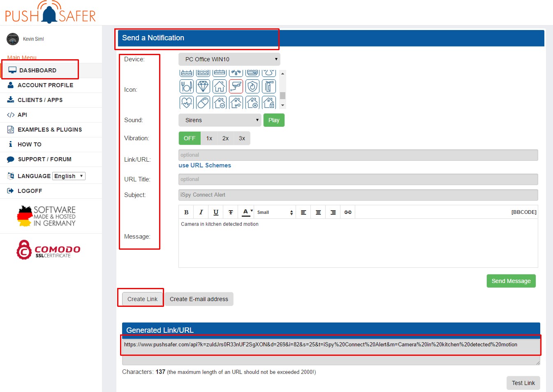Select the house with key icon
Viewport: 553px width, 392px height.
pos(236,102)
